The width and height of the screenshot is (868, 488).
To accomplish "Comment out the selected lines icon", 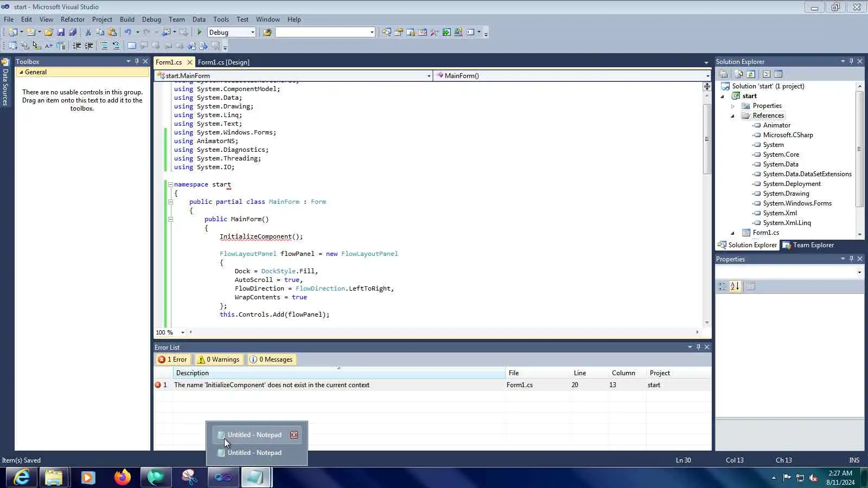I will click(104, 46).
